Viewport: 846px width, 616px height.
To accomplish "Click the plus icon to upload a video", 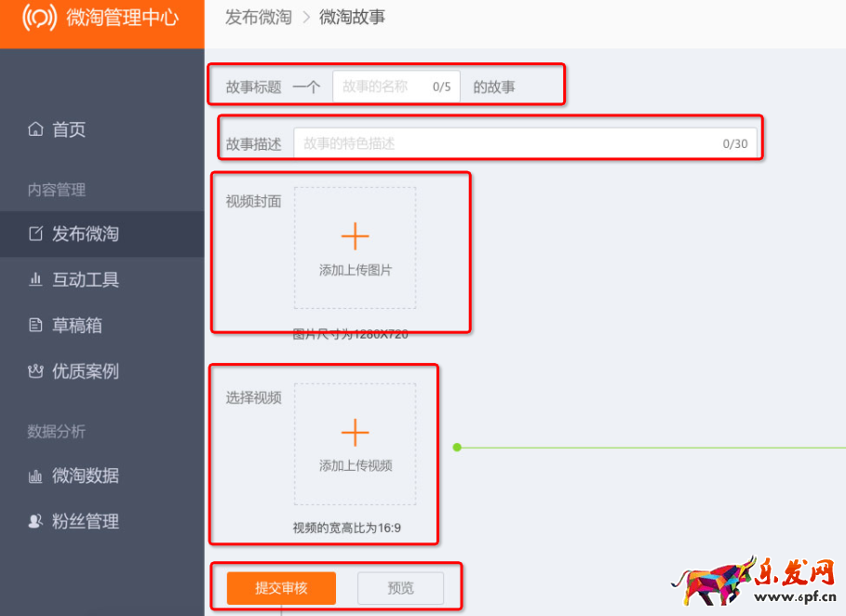I will [355, 432].
